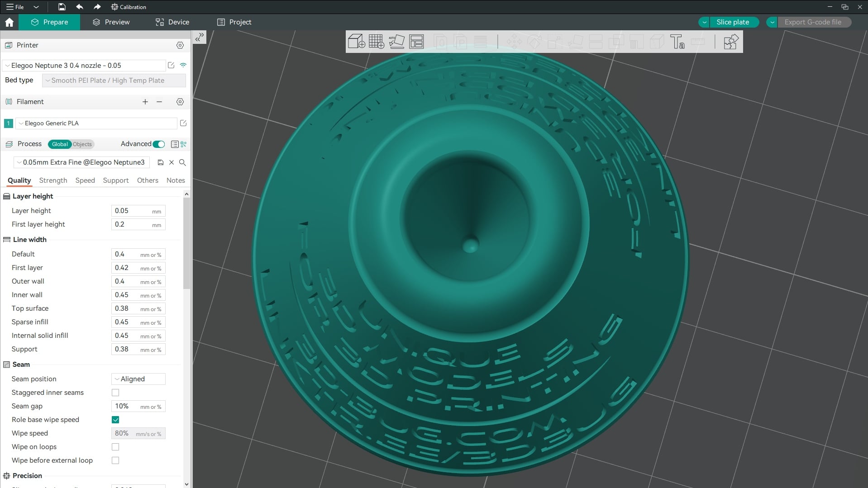Remove a filament with minus icon

tap(159, 102)
